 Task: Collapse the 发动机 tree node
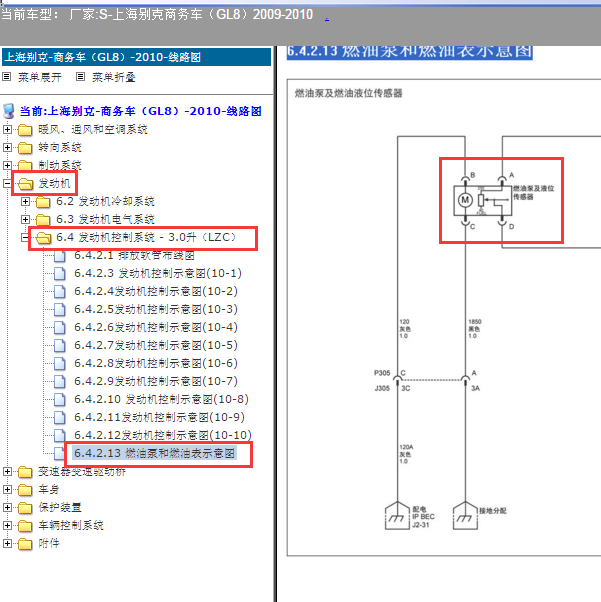tap(7, 184)
